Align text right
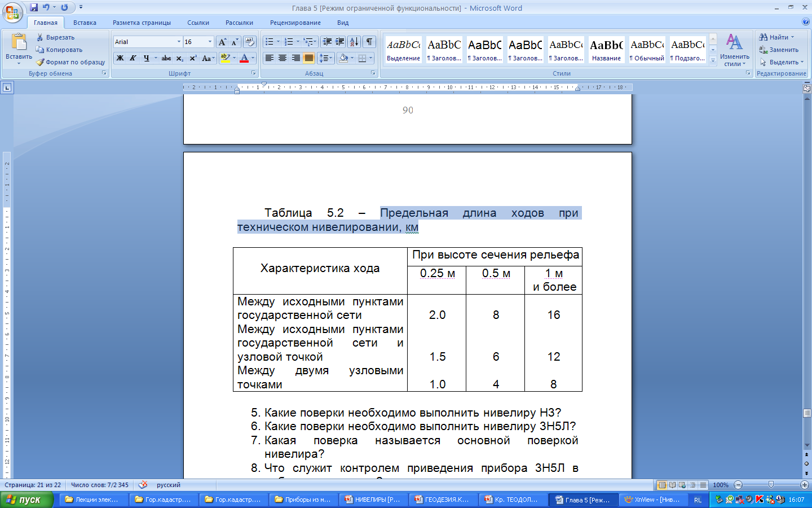812x508 pixels. coord(295,58)
